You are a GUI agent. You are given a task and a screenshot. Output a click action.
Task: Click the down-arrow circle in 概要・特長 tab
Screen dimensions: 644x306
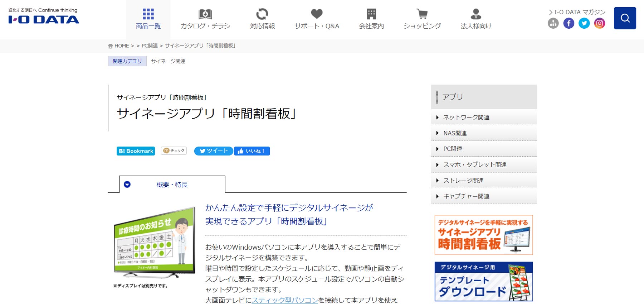coord(127,185)
